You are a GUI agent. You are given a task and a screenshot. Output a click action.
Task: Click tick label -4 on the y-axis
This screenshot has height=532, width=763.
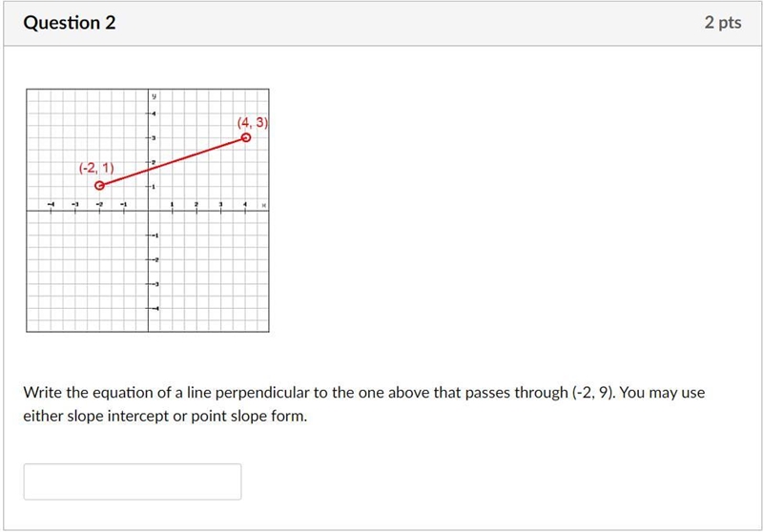[x=155, y=308]
